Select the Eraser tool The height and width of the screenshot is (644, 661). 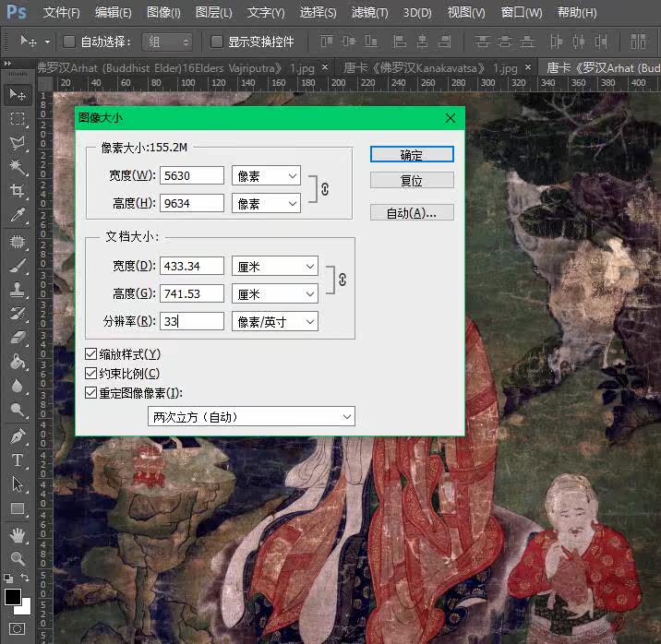coord(18,338)
